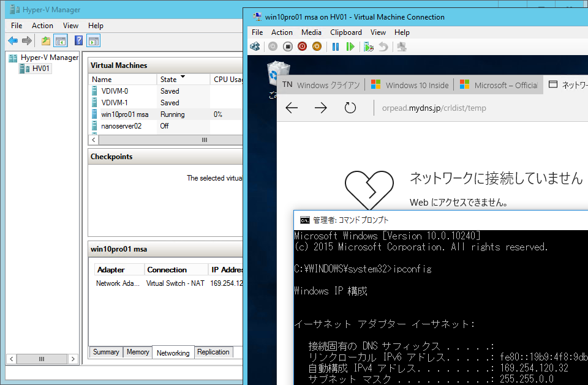Viewport: 588px width, 385px height.
Task: Click the VM Connection window title icon
Action: pos(257,17)
